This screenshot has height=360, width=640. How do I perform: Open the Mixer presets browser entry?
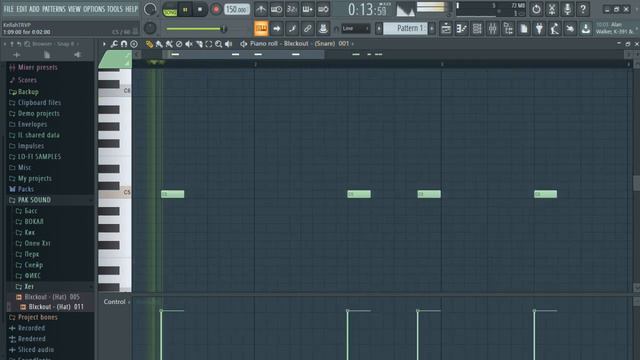point(37,67)
